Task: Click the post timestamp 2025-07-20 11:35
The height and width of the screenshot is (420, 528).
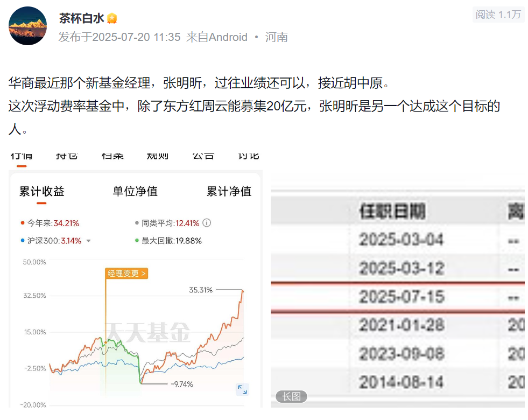Action: point(136,37)
